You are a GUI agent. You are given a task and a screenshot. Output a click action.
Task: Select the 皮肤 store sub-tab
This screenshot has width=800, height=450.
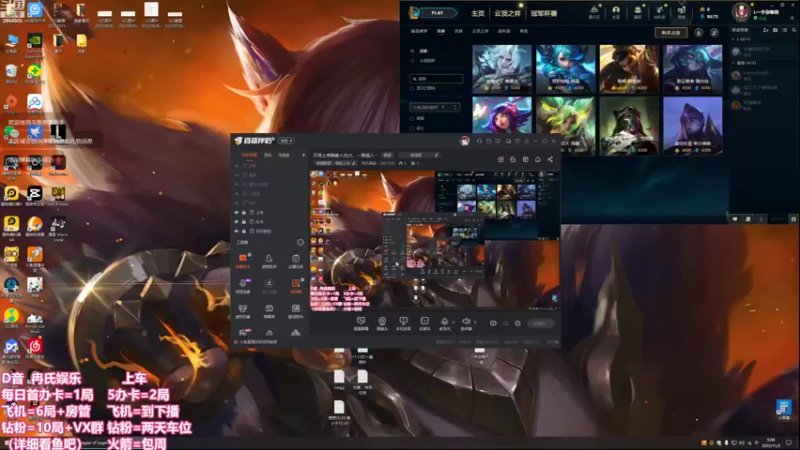[x=458, y=31]
